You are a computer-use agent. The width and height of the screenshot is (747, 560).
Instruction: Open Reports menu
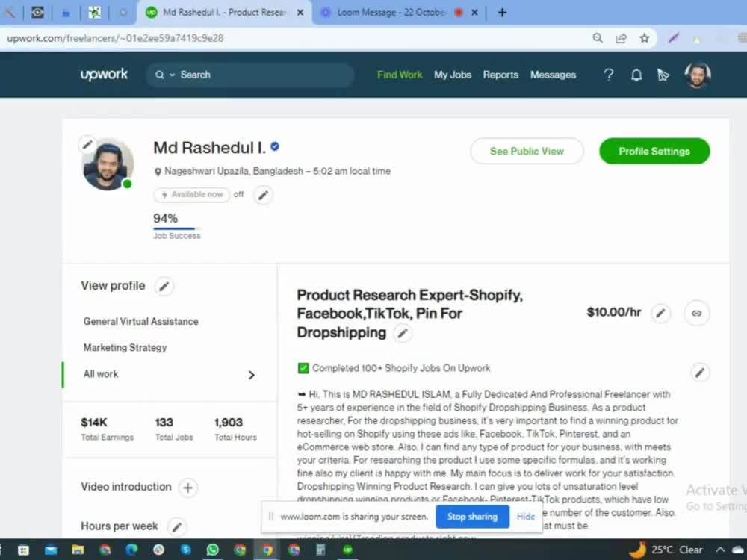click(500, 75)
